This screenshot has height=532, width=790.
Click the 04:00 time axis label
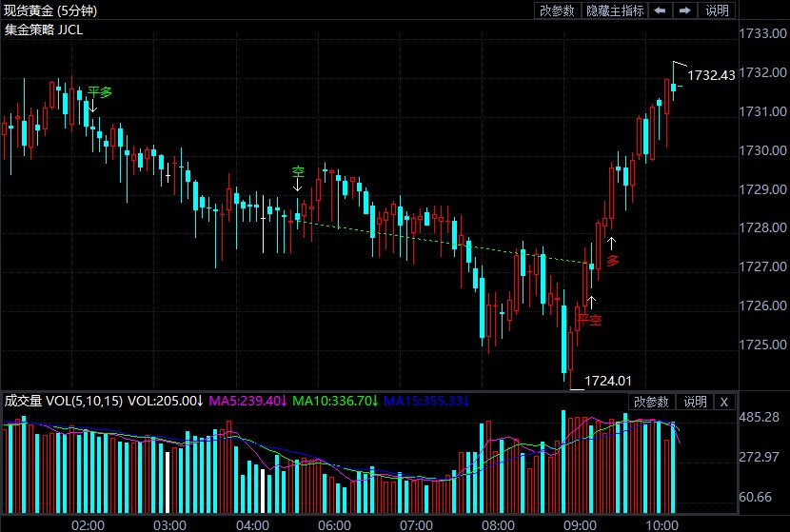tap(252, 525)
